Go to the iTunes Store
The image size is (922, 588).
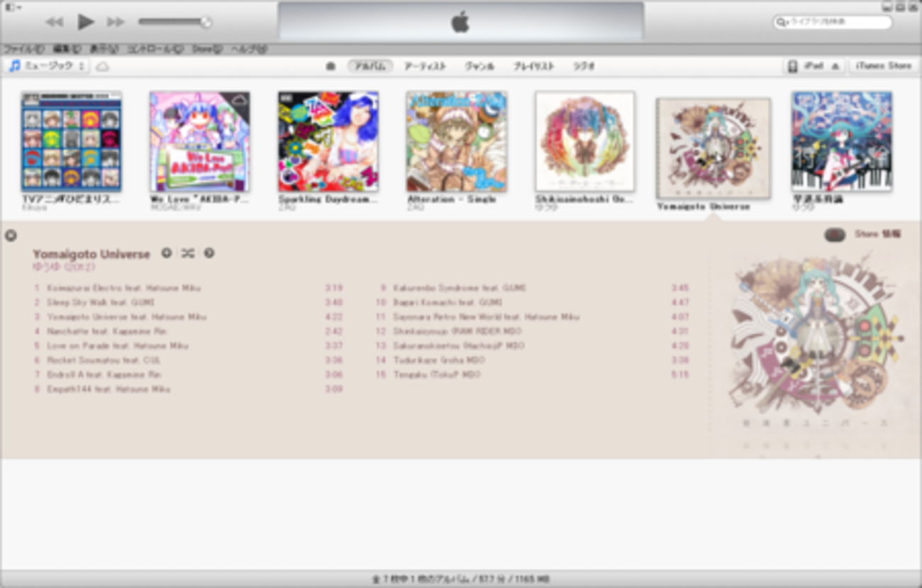(883, 66)
